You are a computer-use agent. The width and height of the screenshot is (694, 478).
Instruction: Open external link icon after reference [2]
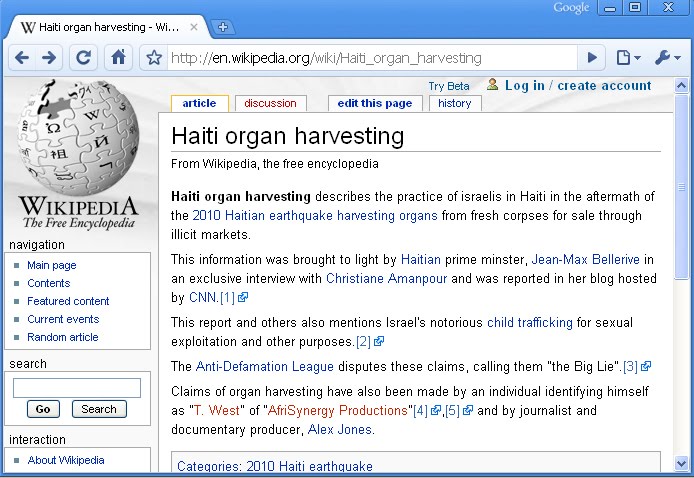click(x=378, y=342)
